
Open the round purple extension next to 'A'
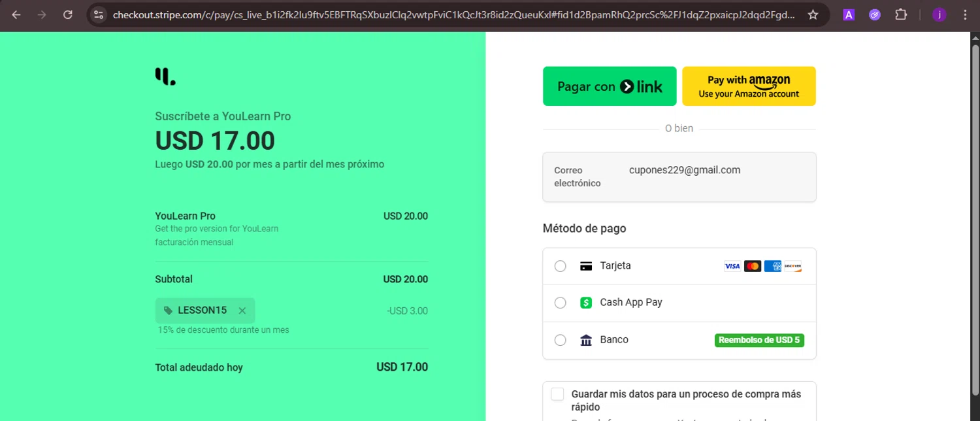coord(875,14)
